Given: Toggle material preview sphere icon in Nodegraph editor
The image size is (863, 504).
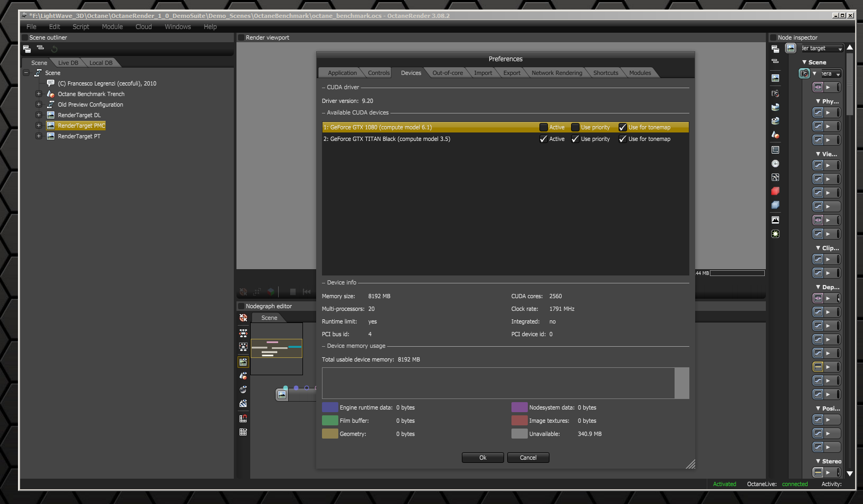Looking at the screenshot, I should 243,389.
